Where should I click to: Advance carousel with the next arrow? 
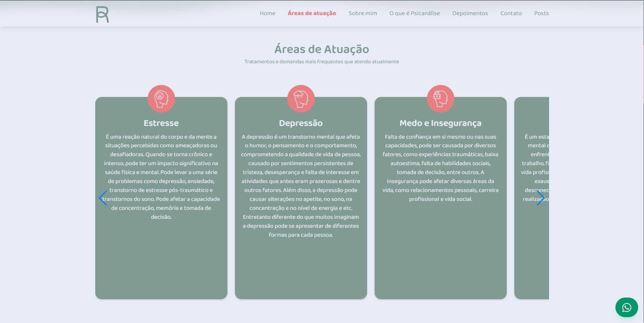(541, 198)
